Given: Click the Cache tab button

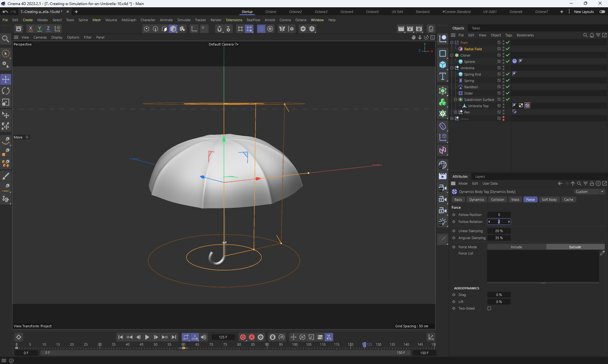Looking at the screenshot, I should tap(568, 200).
